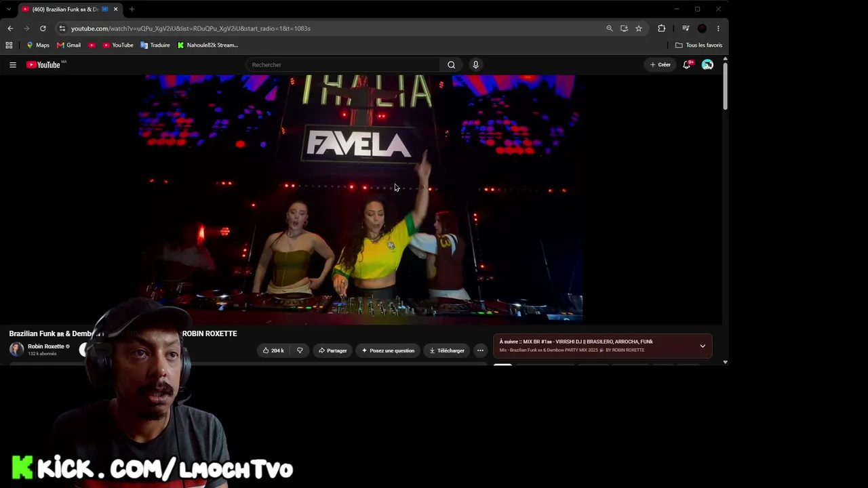This screenshot has width=868, height=488.
Task: Open YouTube notifications bell
Action: coord(687,65)
